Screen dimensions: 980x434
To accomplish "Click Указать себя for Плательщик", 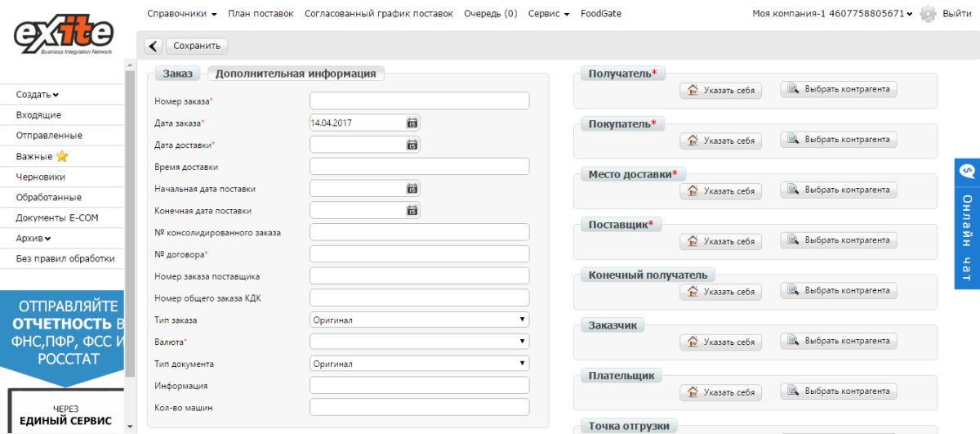I will [x=720, y=393].
